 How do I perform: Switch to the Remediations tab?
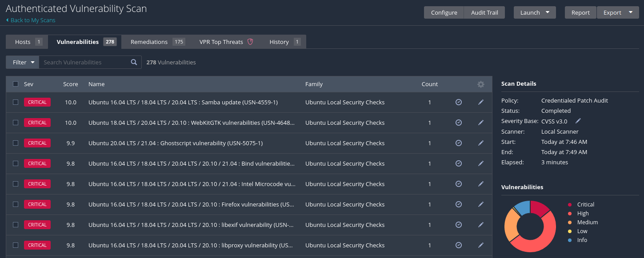click(x=157, y=42)
